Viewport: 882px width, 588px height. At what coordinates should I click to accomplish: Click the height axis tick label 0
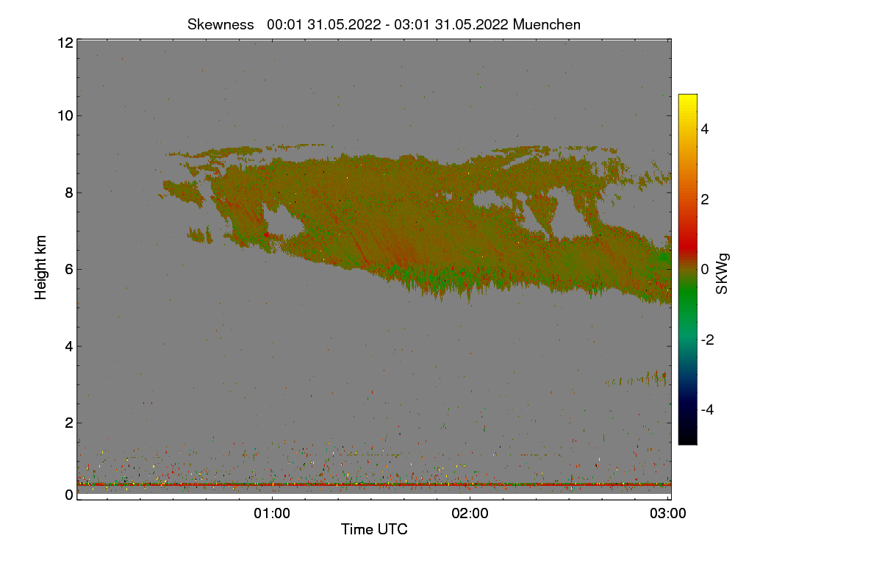tap(69, 495)
